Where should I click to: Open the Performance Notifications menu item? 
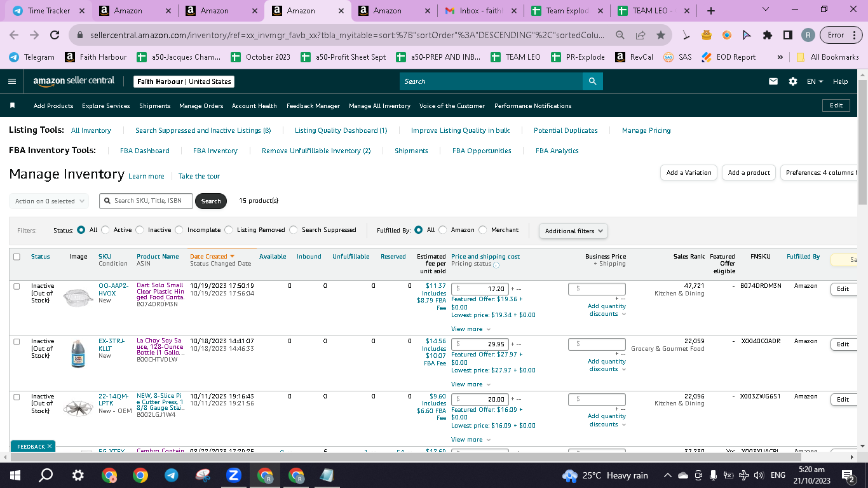coord(533,105)
